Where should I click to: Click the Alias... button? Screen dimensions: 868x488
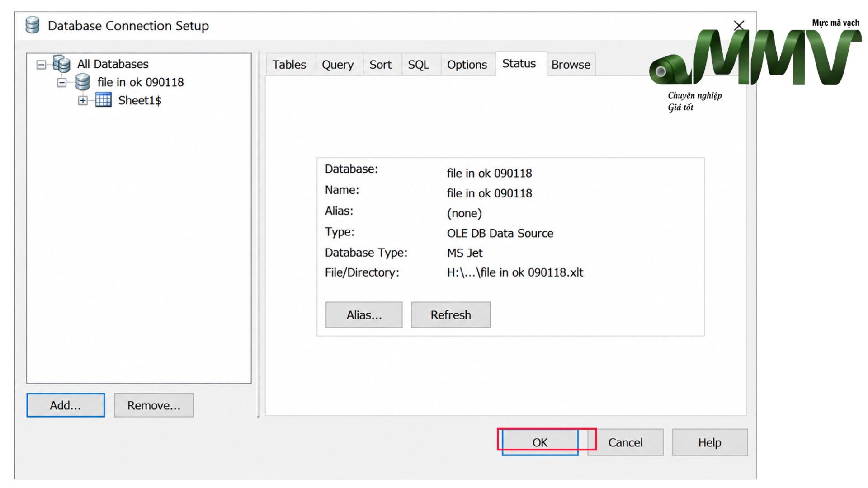(364, 315)
